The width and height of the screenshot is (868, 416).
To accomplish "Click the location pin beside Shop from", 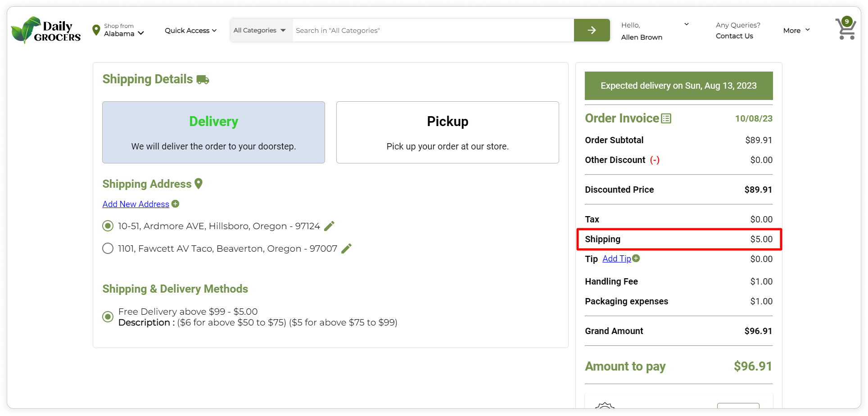I will (x=96, y=30).
